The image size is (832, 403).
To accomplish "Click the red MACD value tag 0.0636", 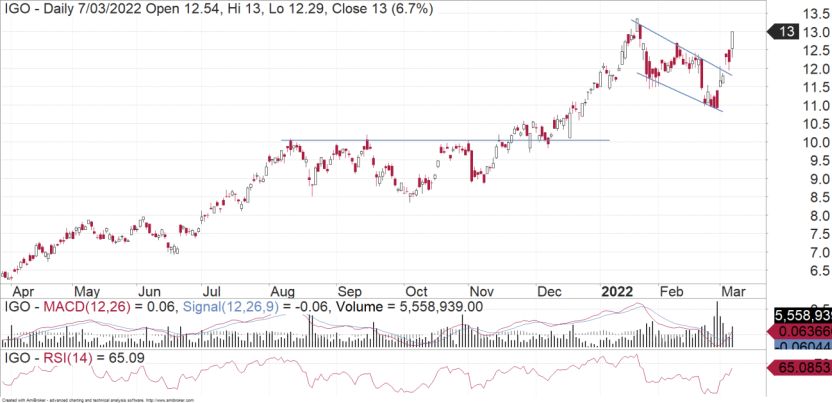I will (801, 331).
